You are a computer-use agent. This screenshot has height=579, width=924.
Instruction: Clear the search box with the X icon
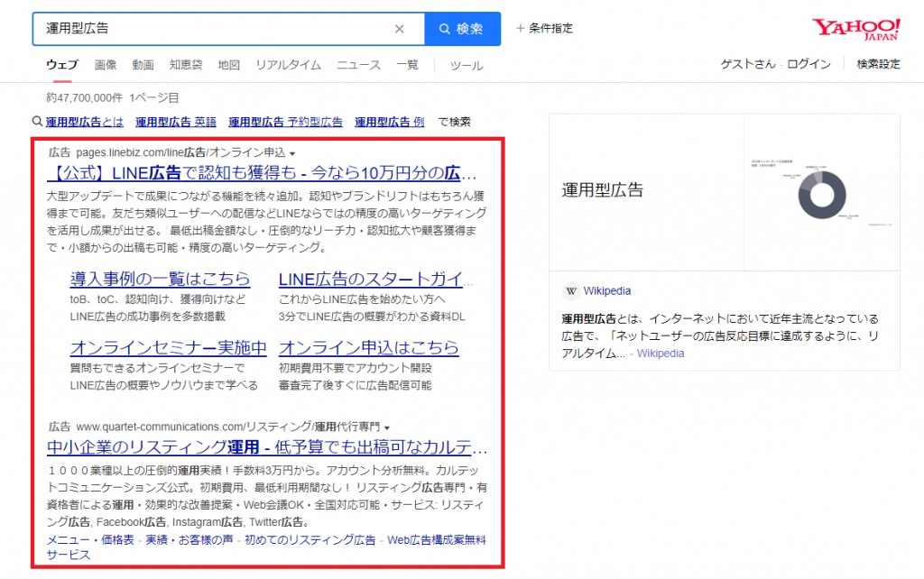pyautogui.click(x=399, y=29)
